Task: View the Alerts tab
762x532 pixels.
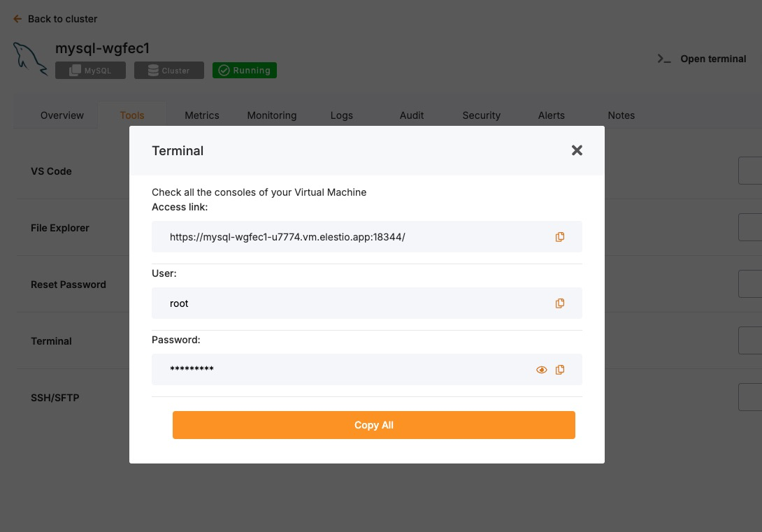Action: 552,115
